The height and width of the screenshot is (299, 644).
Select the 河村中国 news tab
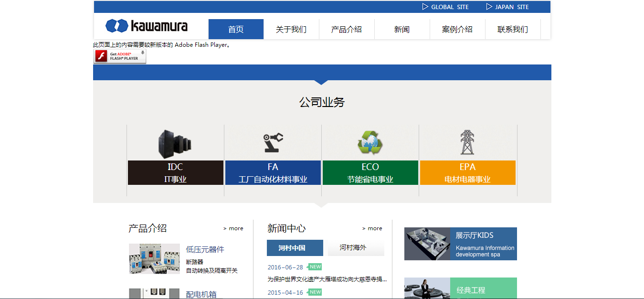295,248
